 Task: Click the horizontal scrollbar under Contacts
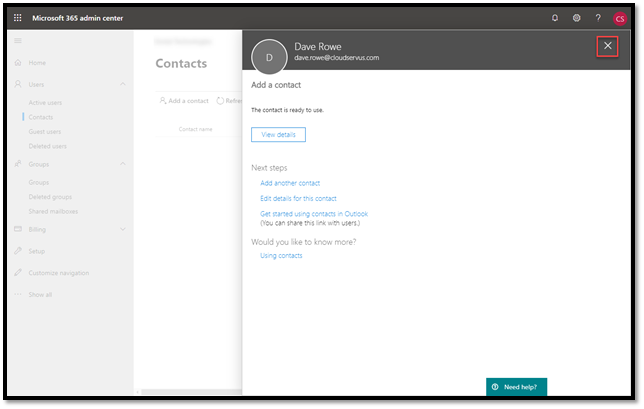pyautogui.click(x=189, y=392)
